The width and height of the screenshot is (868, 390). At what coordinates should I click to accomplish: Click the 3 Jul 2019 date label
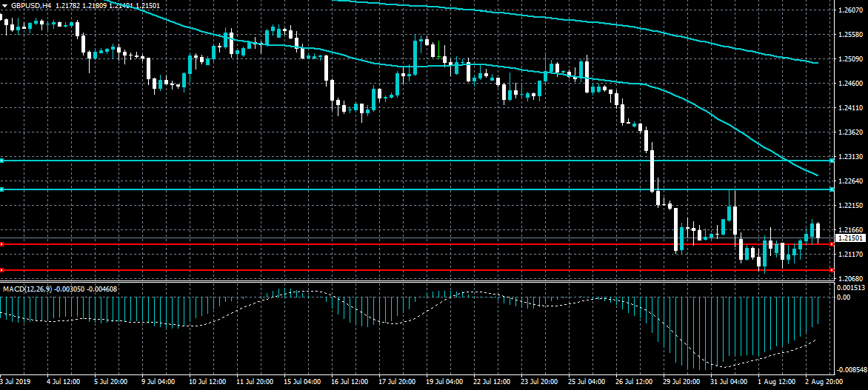click(16, 382)
